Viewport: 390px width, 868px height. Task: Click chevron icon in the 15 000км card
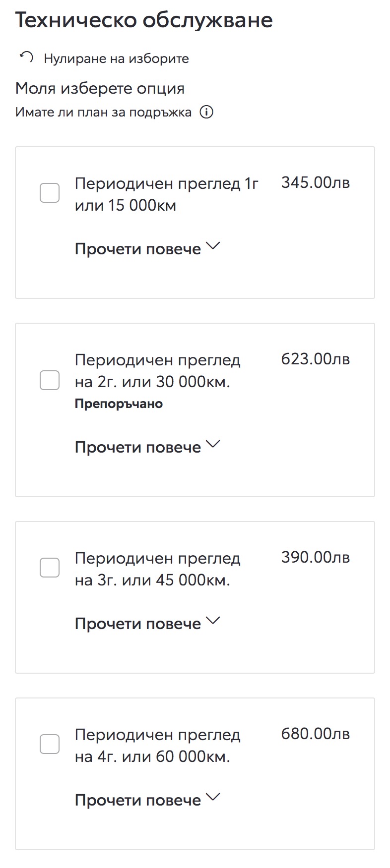[213, 246]
